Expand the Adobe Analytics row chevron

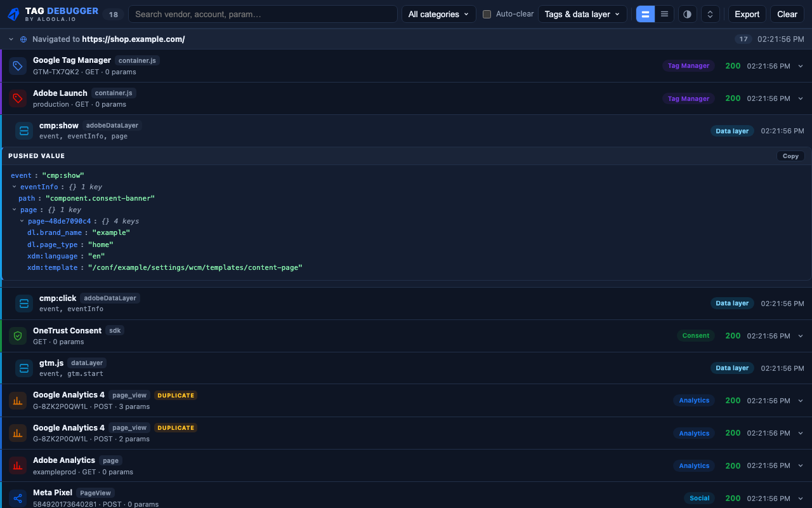[801, 465]
